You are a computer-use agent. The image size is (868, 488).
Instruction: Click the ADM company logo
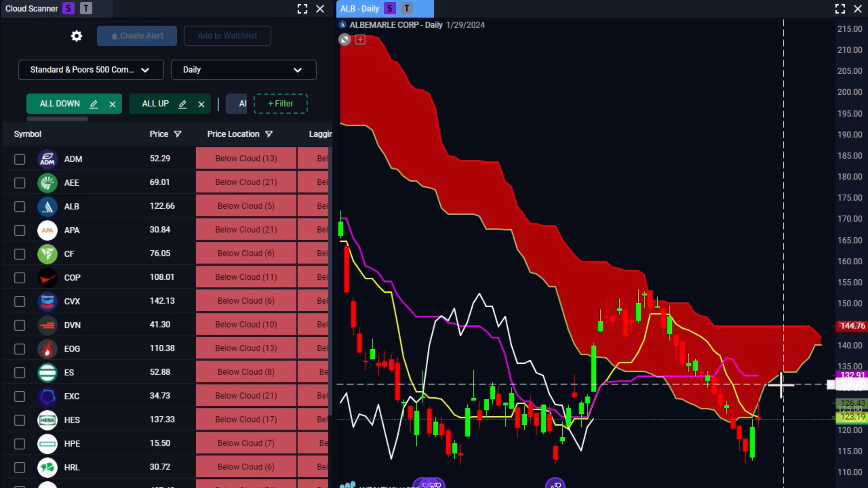click(47, 159)
